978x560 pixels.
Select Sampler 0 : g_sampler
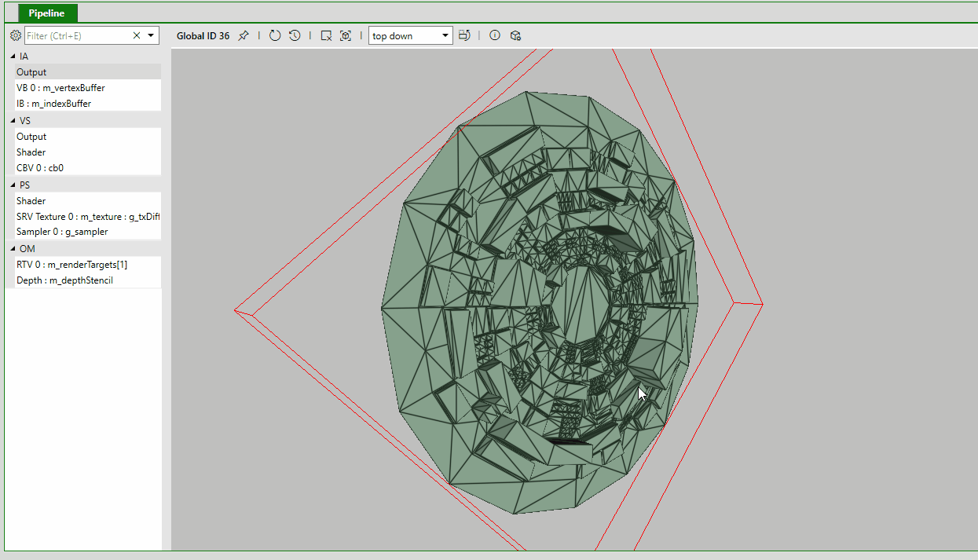pos(87,232)
